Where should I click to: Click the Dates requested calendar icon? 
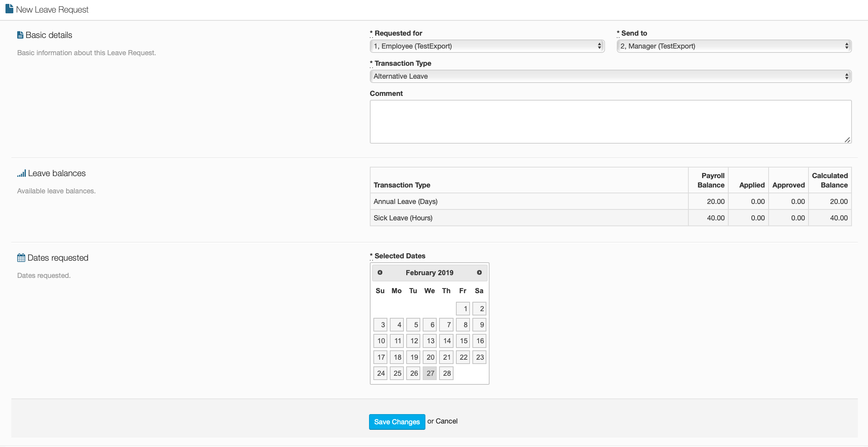[21, 258]
